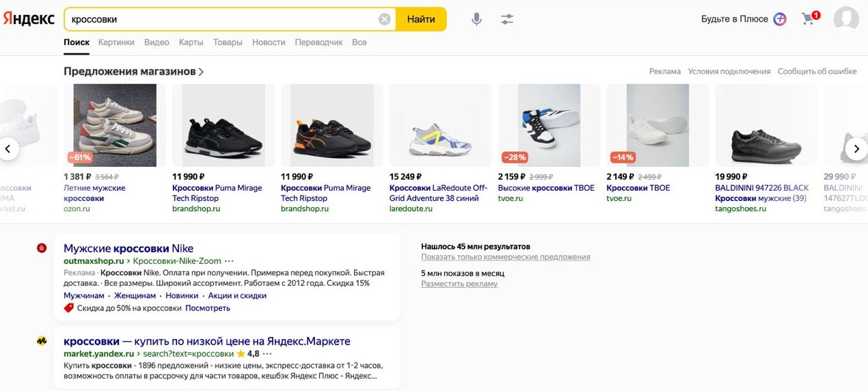Screen dimensions: 868x391
Task: Open more options dots for outmaxshop result
Action: click(229, 261)
